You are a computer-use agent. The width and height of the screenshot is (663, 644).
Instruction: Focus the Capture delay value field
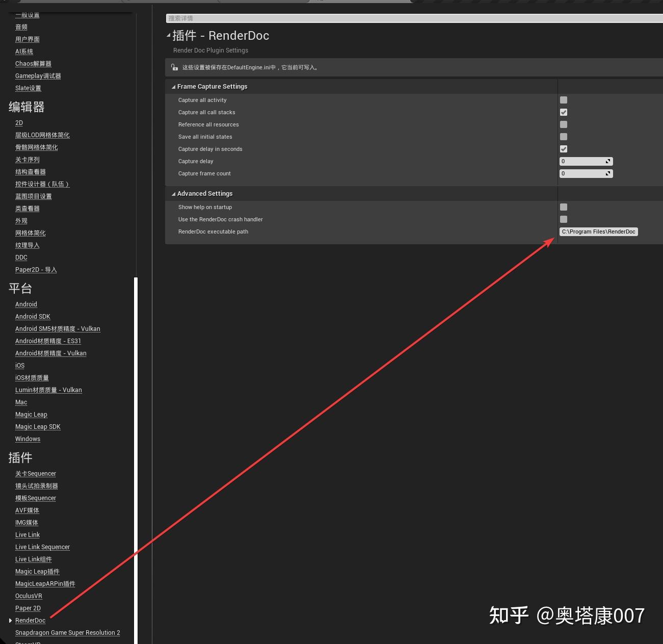pyautogui.click(x=586, y=161)
